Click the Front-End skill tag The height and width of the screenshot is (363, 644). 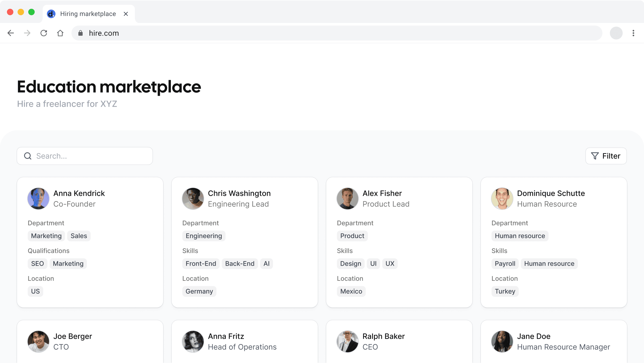click(201, 264)
